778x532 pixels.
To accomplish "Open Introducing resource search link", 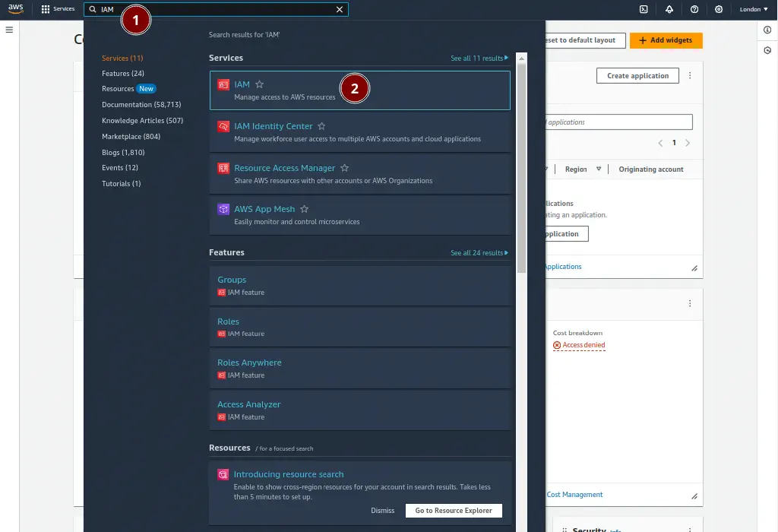I will click(x=289, y=474).
